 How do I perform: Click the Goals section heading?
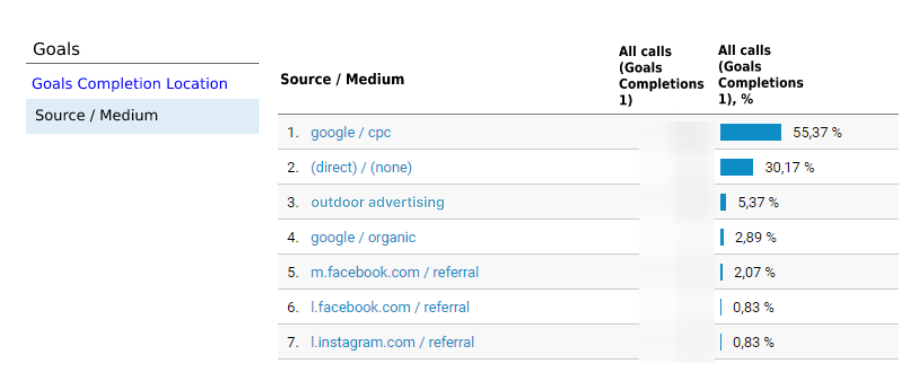click(56, 49)
